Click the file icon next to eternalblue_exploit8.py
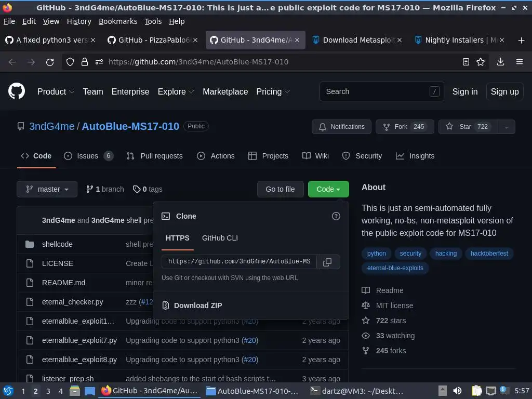Screen dimensions: 532x399 click(x=30, y=360)
